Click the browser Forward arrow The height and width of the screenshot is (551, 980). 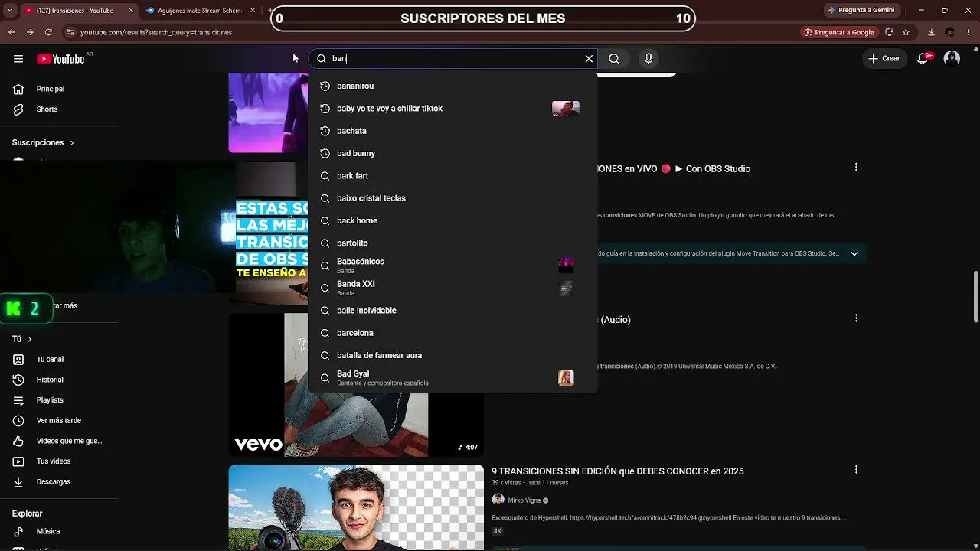pos(30,32)
